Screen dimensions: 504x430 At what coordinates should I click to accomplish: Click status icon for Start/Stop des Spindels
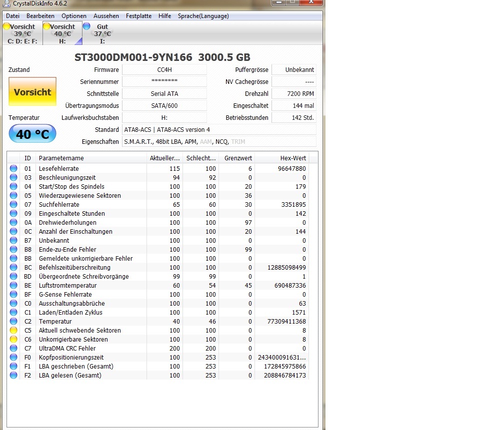[x=13, y=186]
